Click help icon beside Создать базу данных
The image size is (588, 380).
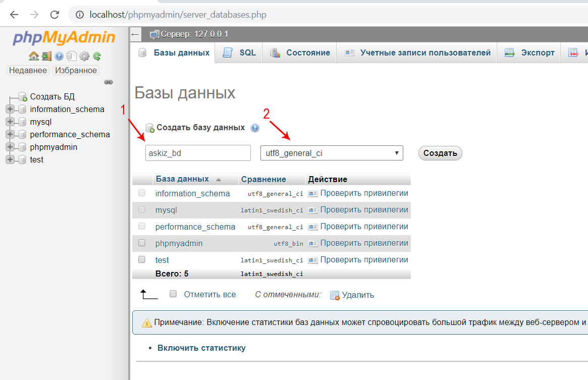pos(255,128)
